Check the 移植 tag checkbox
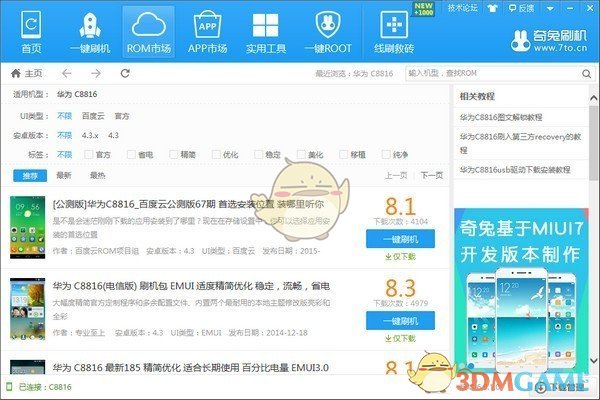This screenshot has width=600, height=400. coord(344,154)
